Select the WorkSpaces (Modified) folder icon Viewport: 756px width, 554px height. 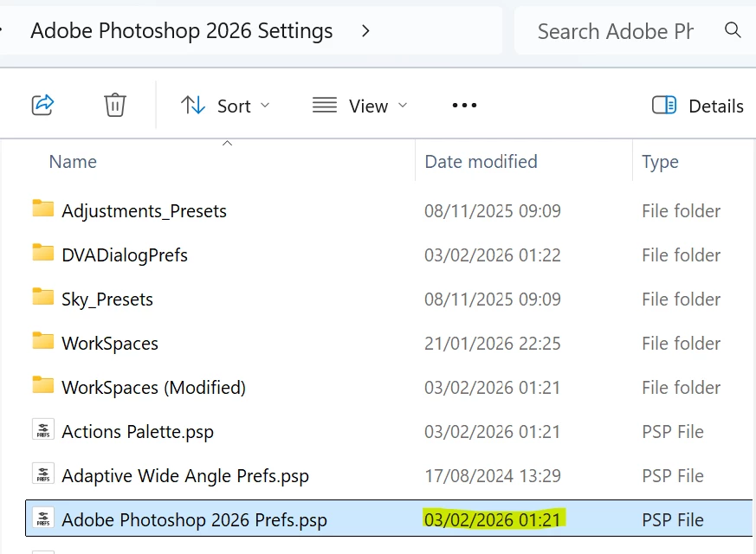[x=43, y=385]
